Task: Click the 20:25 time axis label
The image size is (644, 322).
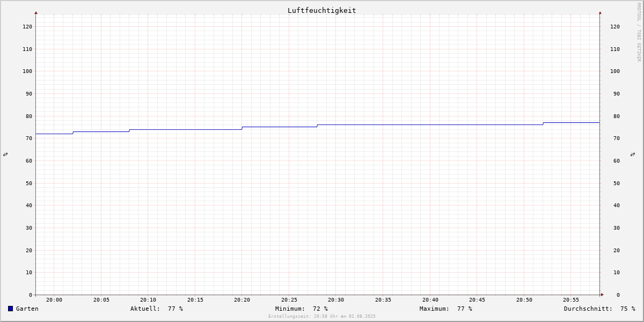Action: [x=289, y=300]
